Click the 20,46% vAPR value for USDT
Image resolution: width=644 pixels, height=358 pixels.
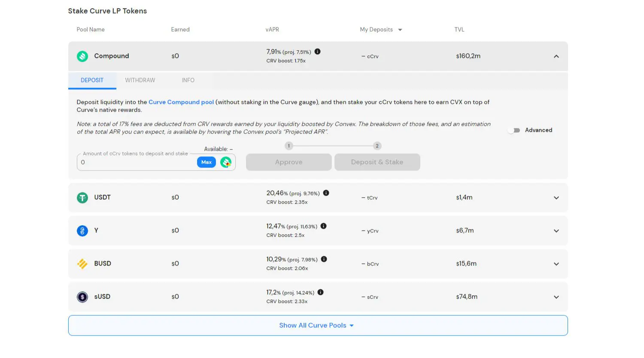click(277, 193)
